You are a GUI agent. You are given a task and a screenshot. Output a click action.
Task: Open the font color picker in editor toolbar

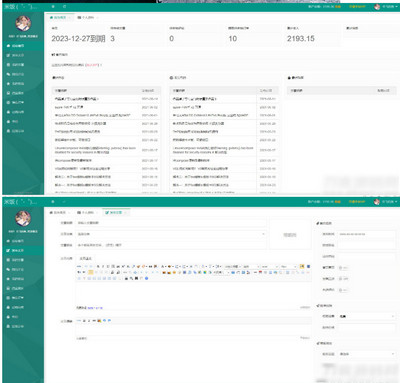point(164,267)
